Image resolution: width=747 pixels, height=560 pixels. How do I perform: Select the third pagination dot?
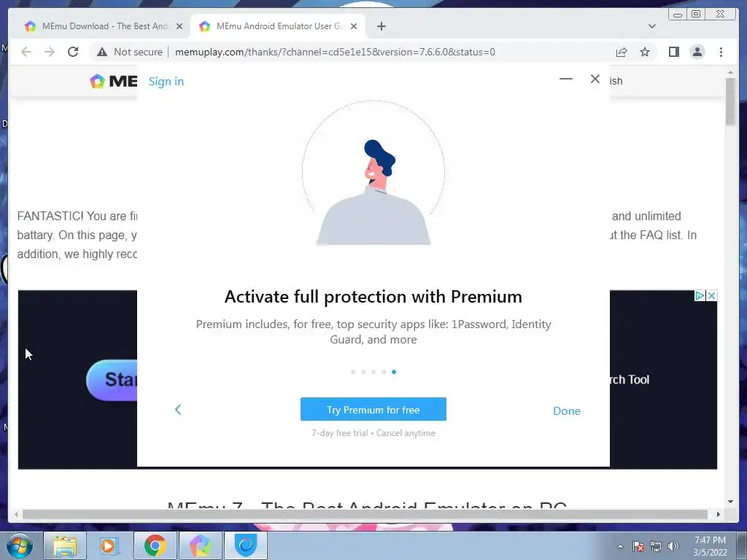[x=373, y=372]
